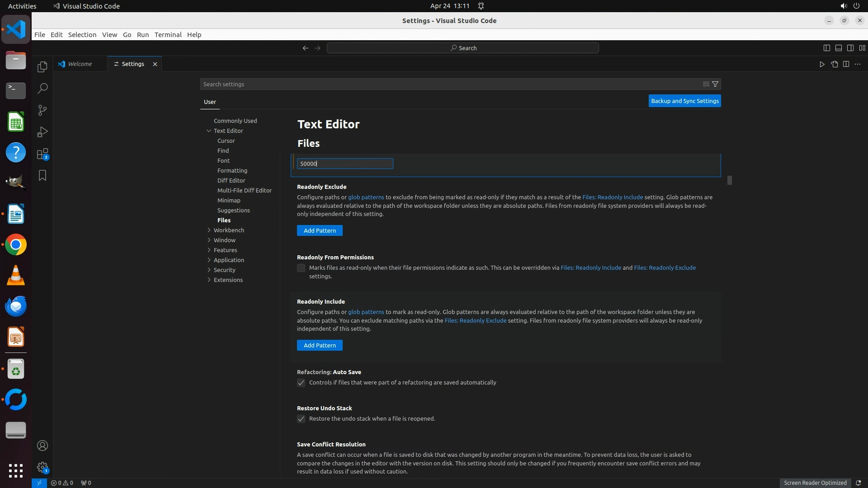
Task: Click the Accounts icon in activity bar
Action: 42,446
